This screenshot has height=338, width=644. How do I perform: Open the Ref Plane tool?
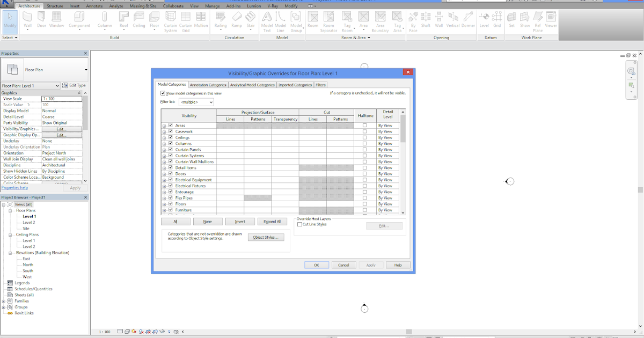point(537,20)
